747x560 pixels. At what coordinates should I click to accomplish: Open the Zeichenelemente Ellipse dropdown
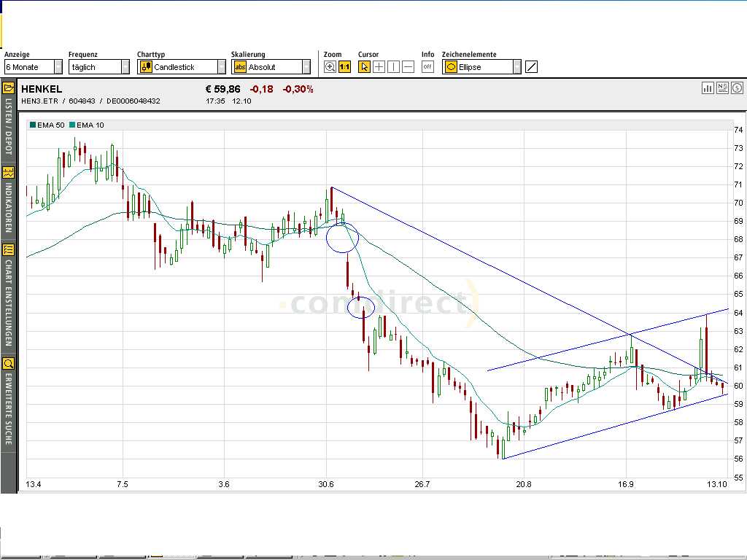481,67
